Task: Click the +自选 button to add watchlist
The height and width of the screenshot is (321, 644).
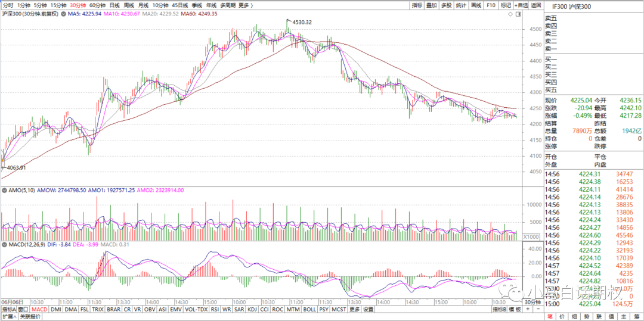Action: coord(521,5)
